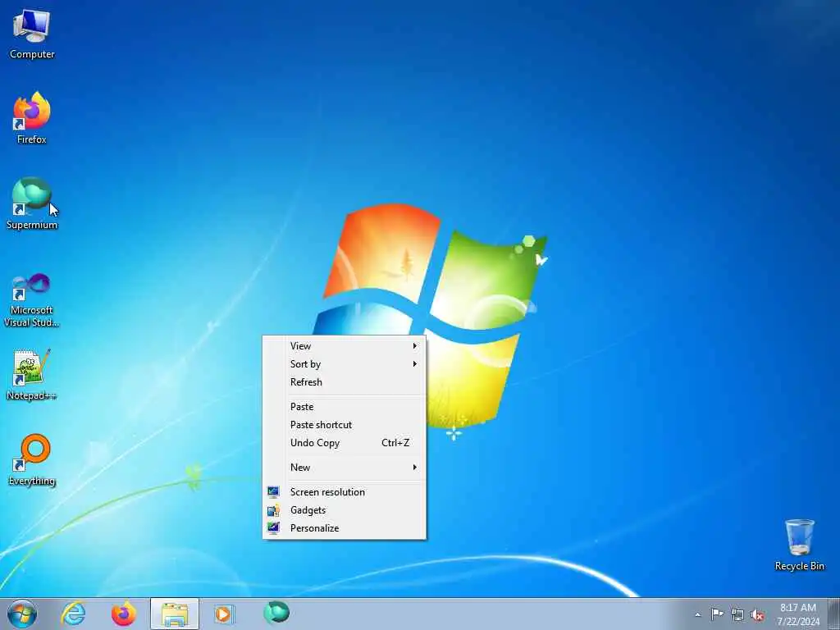Viewport: 840px width, 630px height.
Task: Select the Notepad++ desktop shortcut
Action: (32, 375)
